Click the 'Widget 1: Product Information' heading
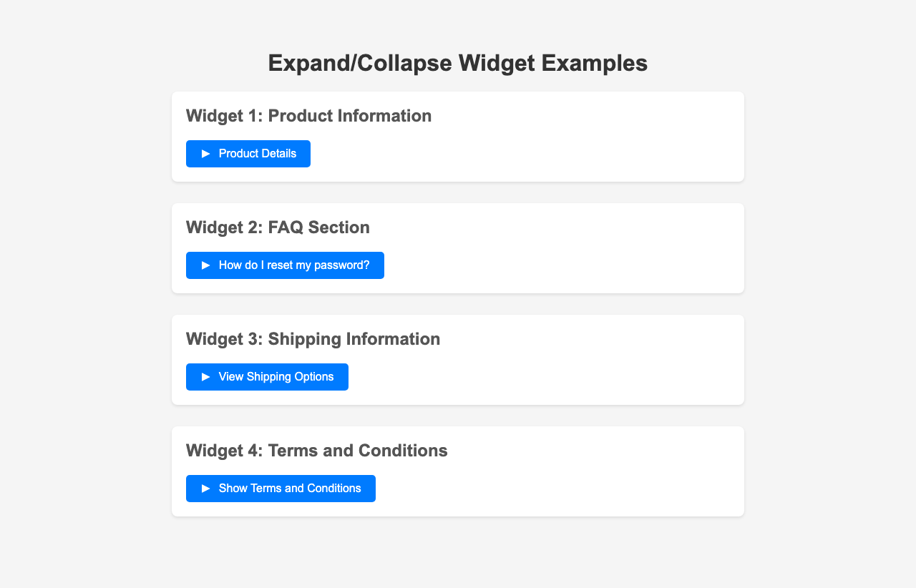 click(x=308, y=116)
